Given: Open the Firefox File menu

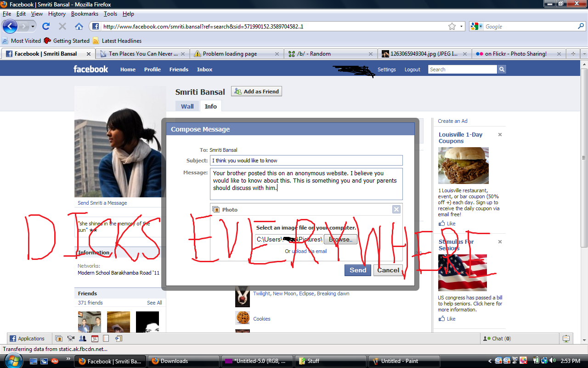Looking at the screenshot, I should [6, 14].
